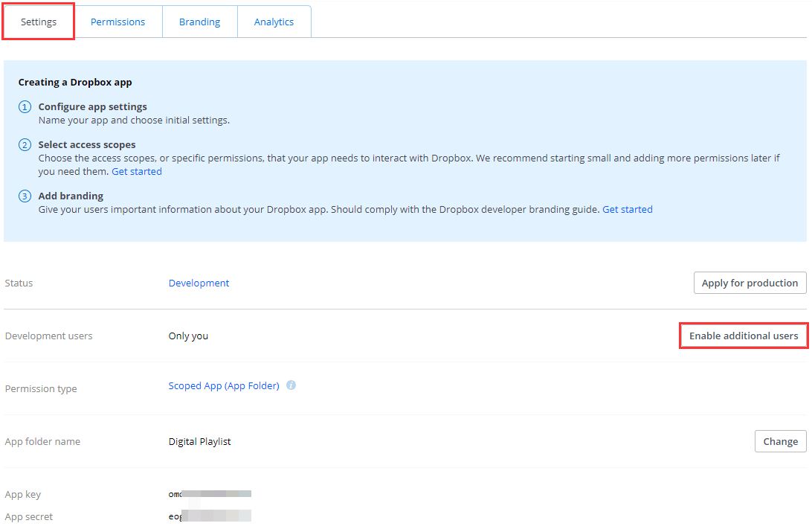The image size is (812, 529).
Task: Click the 'Status' row label
Action: click(x=19, y=283)
